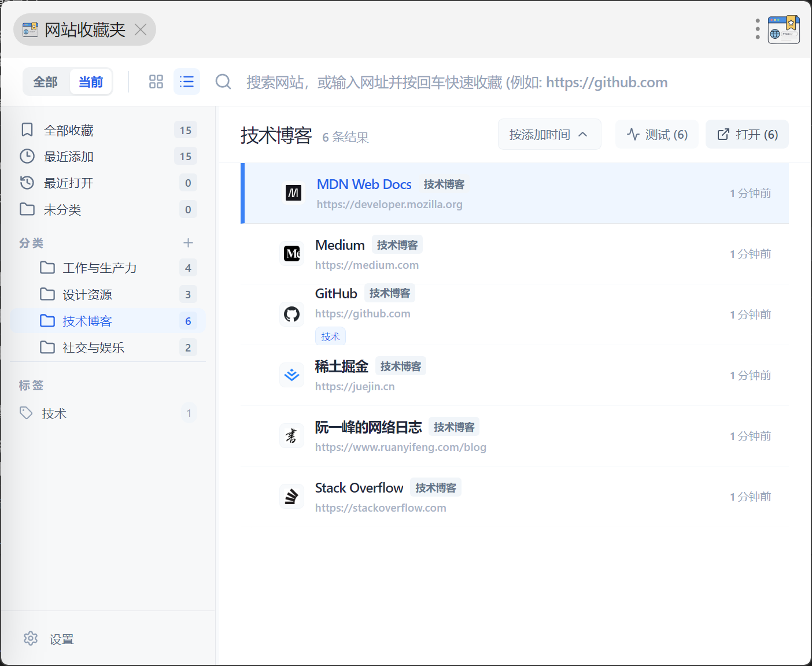Toggle scope to 全部

point(46,82)
